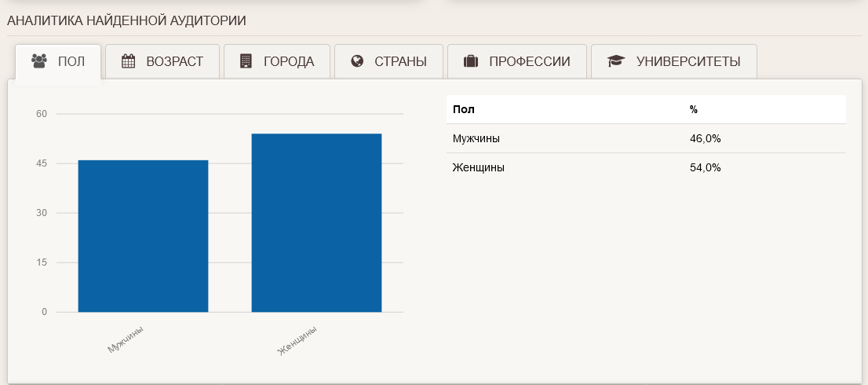Click the blue Женщины bar in chart
868x385 pixels.
click(x=316, y=222)
